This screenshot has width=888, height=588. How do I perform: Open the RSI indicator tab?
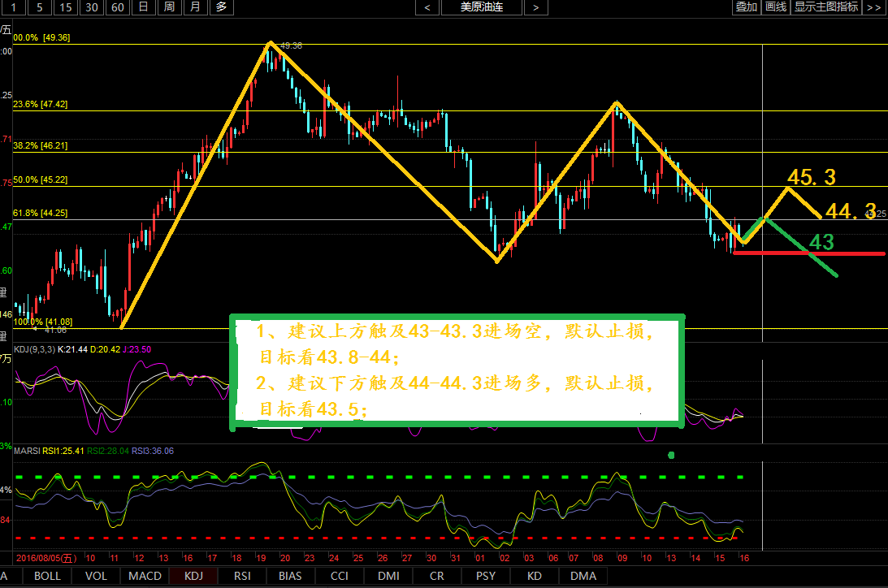point(242,576)
